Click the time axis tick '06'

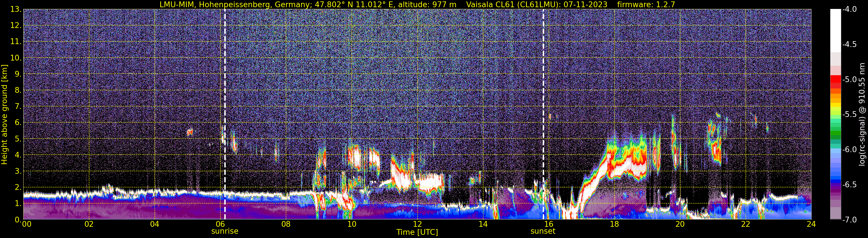(x=220, y=224)
